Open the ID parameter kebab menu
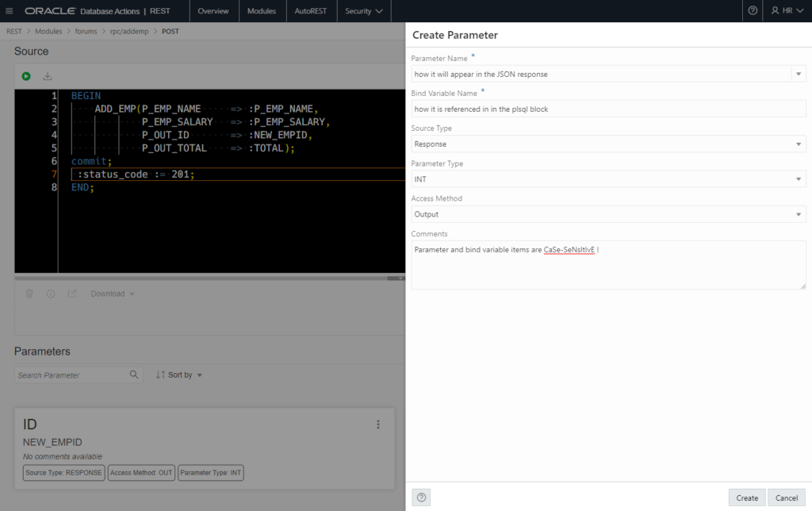This screenshot has width=812, height=511. [x=378, y=425]
